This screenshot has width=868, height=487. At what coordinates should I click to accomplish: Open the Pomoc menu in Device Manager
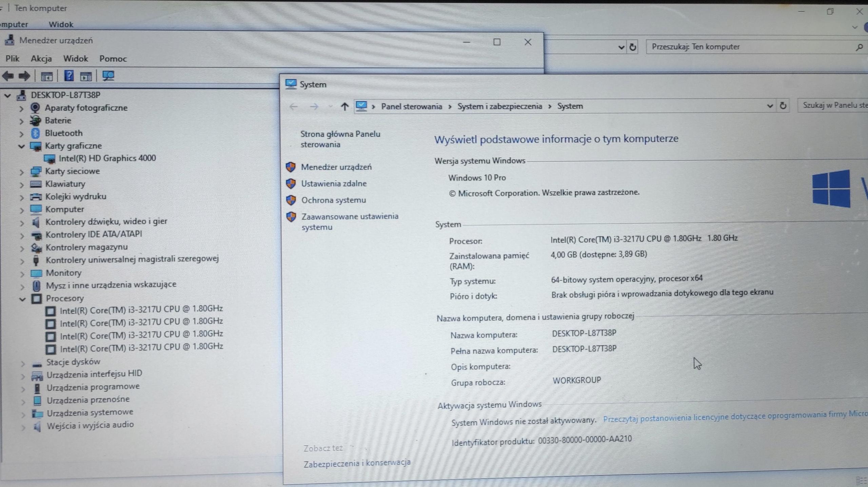(x=113, y=59)
